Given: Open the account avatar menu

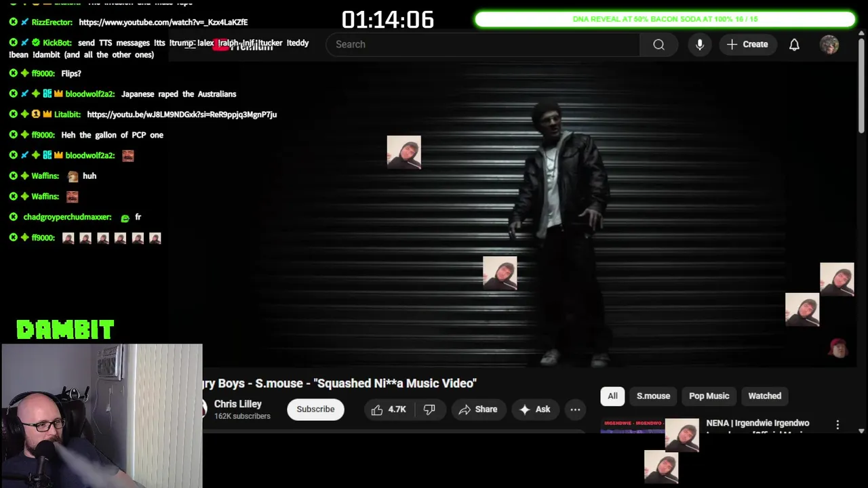Looking at the screenshot, I should click(x=829, y=45).
